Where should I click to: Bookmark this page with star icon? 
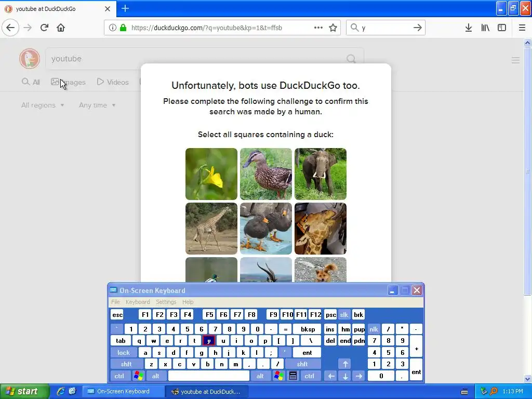(x=333, y=28)
